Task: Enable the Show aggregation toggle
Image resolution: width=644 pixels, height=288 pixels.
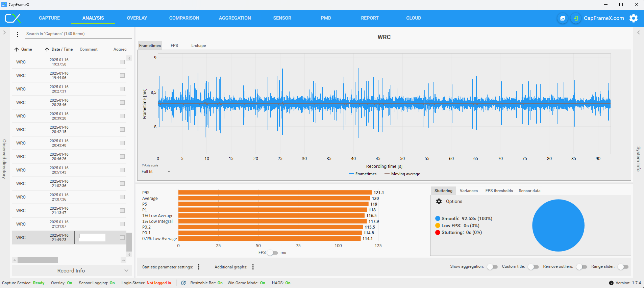Action: 492,267
